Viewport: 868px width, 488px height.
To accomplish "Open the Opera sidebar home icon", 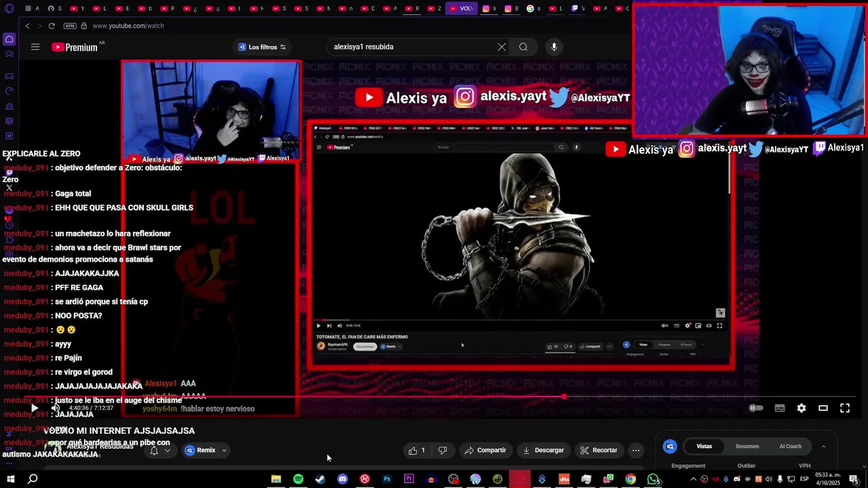I will (9, 39).
